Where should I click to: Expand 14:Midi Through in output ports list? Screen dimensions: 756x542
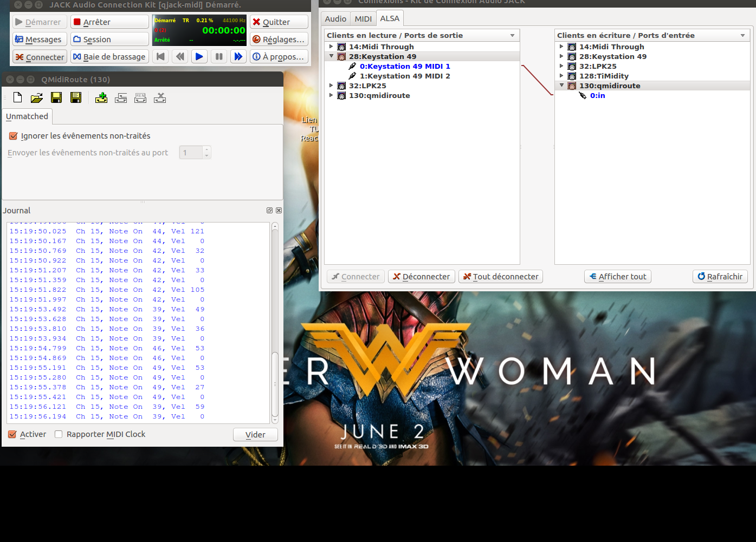(331, 47)
